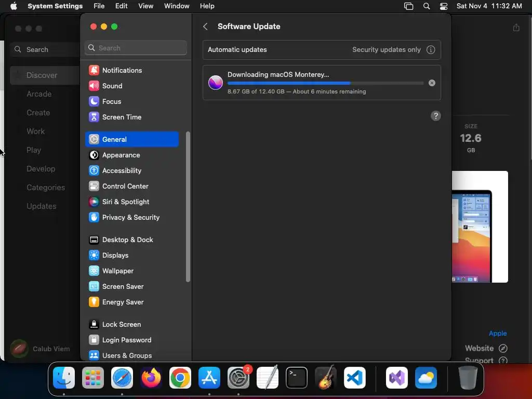Select General in the sidebar
The image size is (532, 399).
pyautogui.click(x=131, y=139)
